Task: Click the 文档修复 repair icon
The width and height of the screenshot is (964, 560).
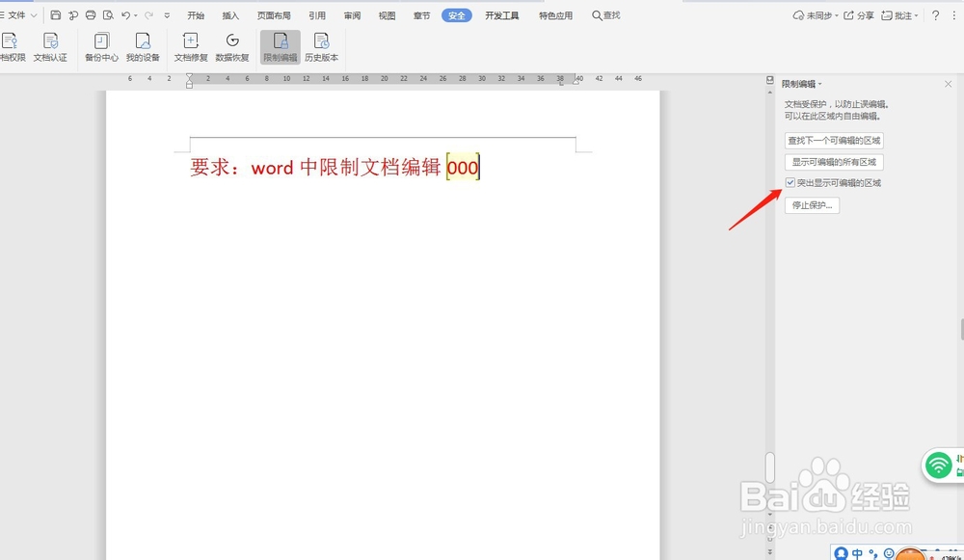Action: (190, 46)
